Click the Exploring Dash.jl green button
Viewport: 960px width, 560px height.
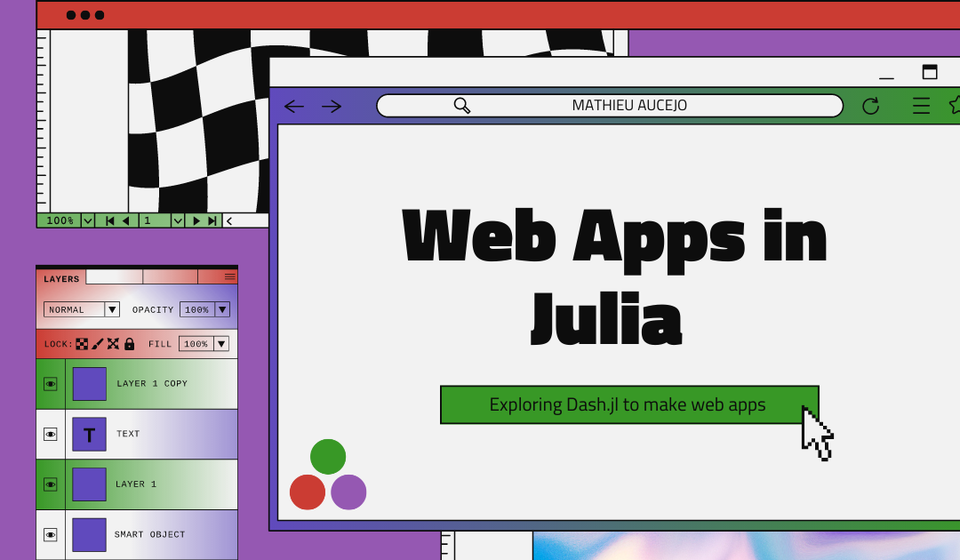click(x=628, y=405)
